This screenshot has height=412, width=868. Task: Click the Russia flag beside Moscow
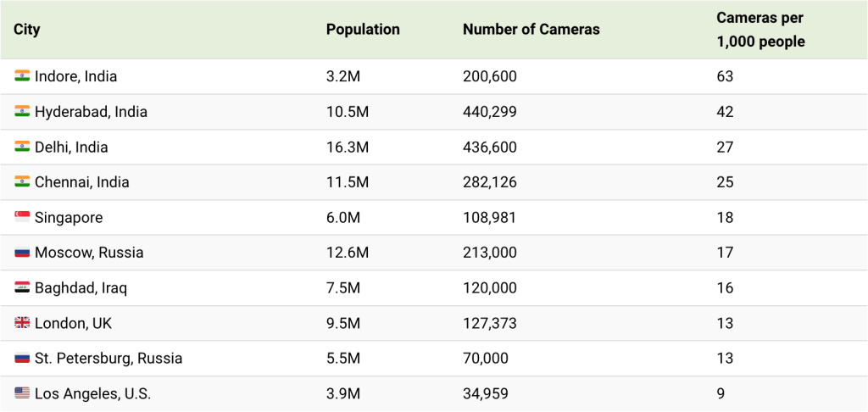coord(22,253)
